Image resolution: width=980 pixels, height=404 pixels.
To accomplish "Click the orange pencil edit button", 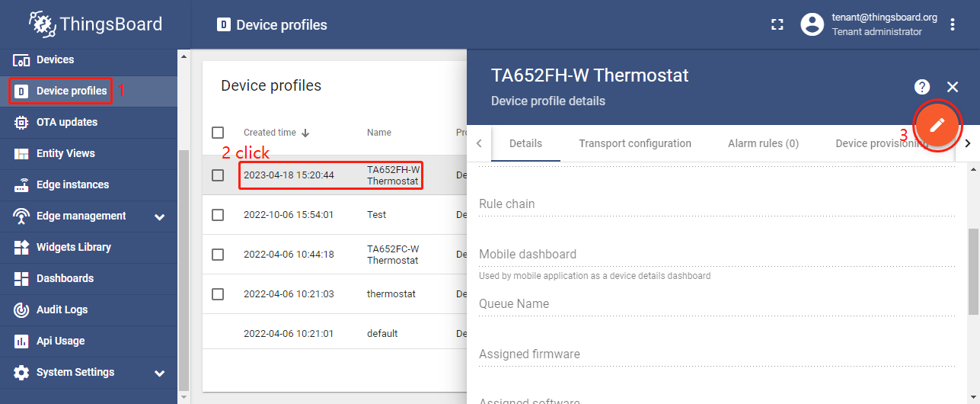I will [937, 125].
